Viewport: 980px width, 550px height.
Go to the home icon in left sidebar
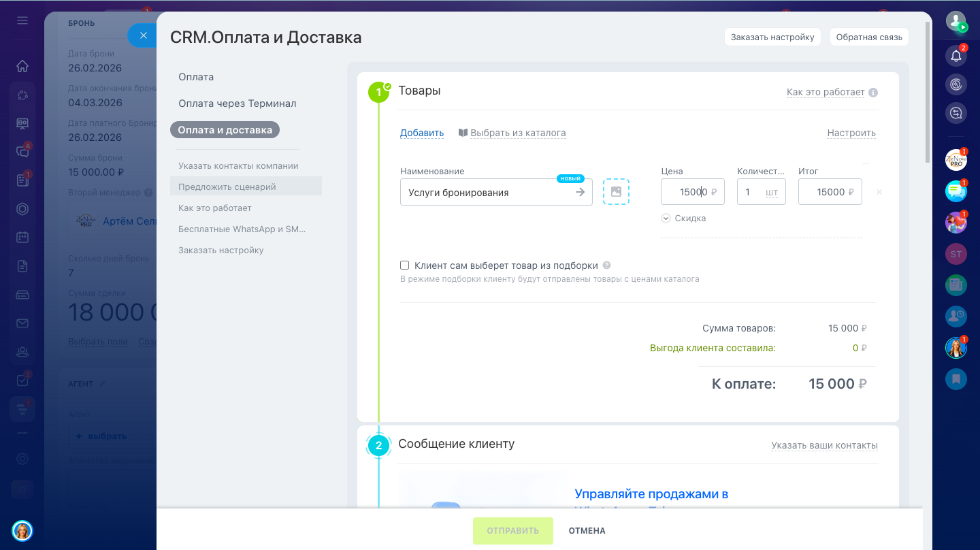22,66
